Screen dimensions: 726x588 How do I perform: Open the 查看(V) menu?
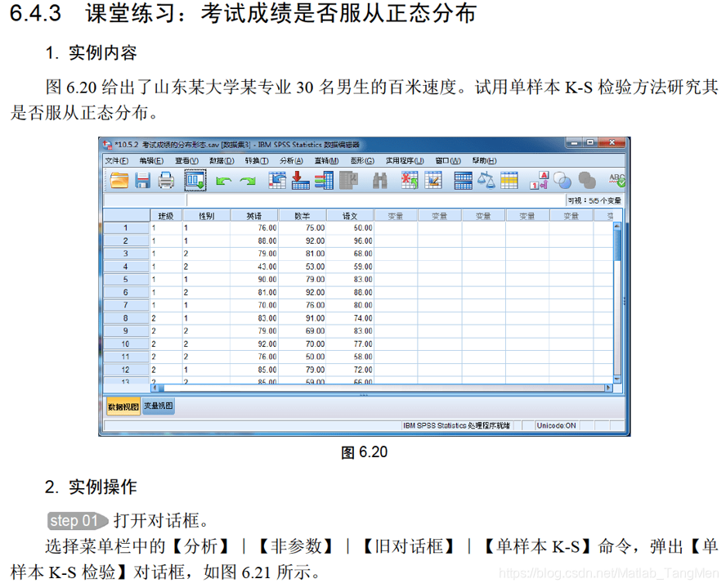(186, 160)
